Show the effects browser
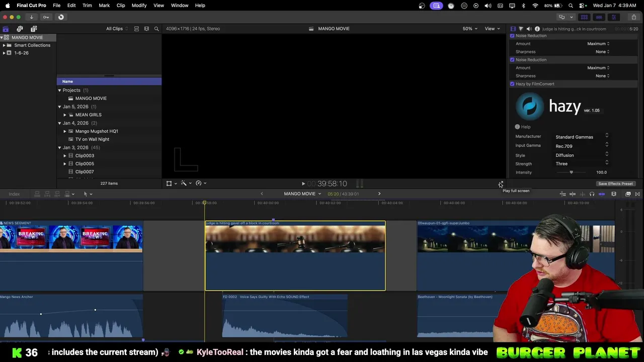 pyautogui.click(x=628, y=194)
